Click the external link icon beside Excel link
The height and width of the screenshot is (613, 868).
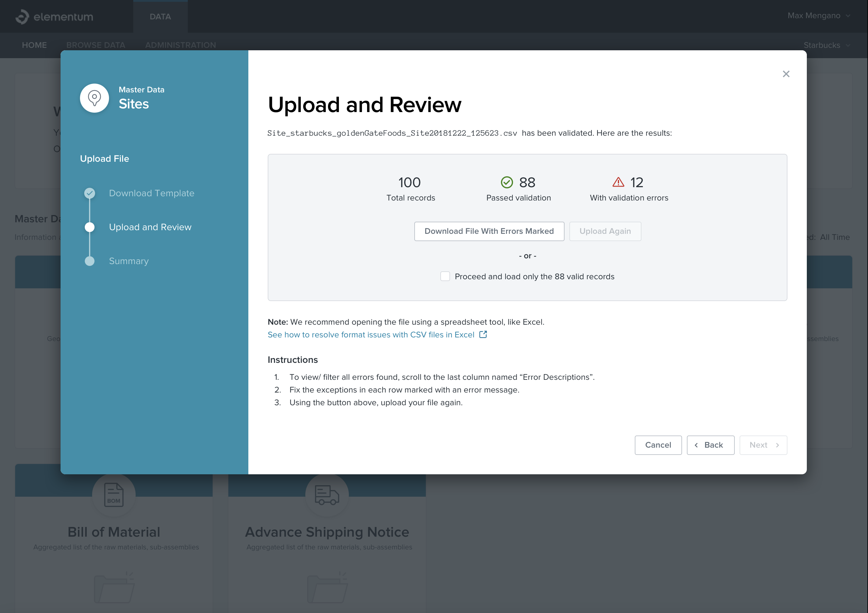coord(483,335)
